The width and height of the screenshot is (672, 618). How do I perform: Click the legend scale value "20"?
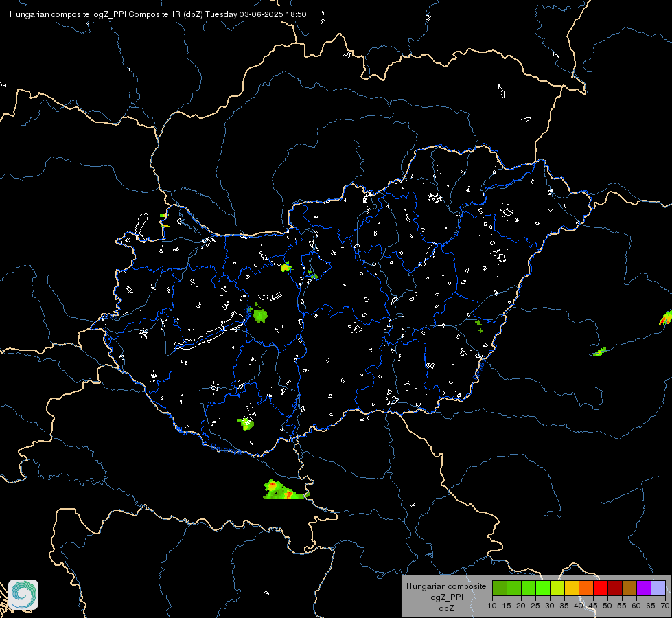pyautogui.click(x=521, y=606)
